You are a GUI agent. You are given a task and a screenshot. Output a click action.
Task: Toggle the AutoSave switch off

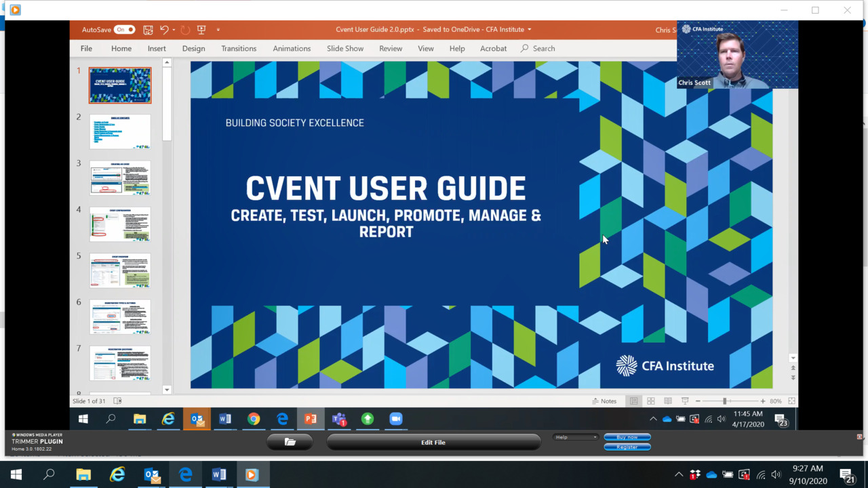[125, 30]
